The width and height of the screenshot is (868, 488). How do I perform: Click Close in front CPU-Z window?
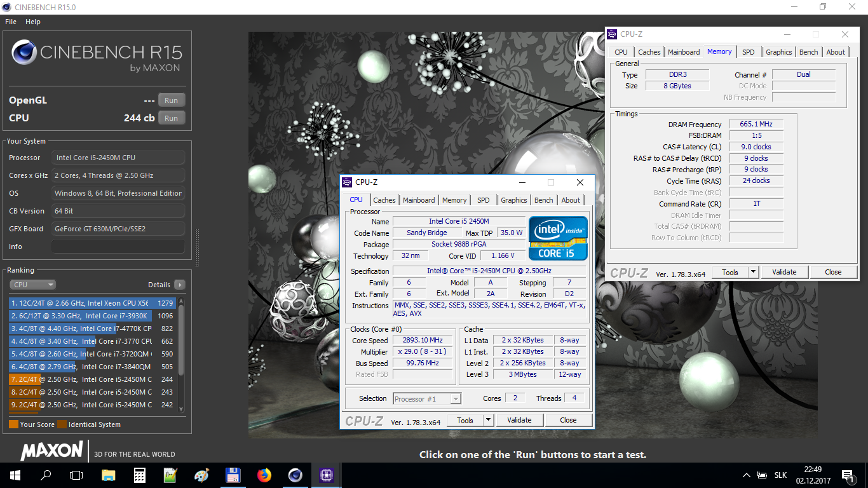click(x=568, y=420)
